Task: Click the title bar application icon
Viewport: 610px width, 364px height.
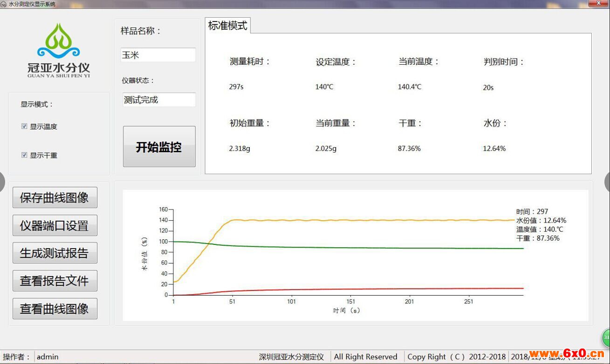Action: point(4,4)
